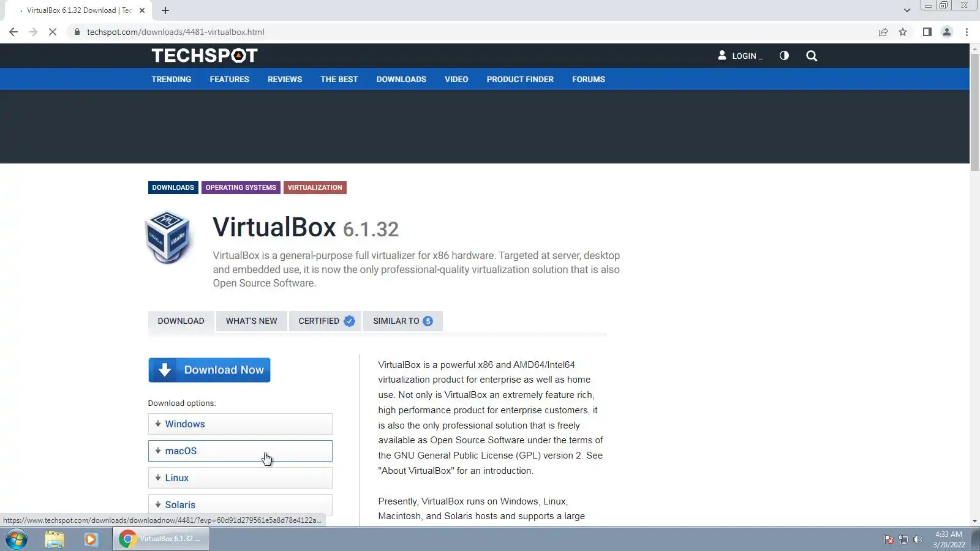The image size is (980, 551).
Task: Open site search with magnifier icon
Action: click(812, 56)
